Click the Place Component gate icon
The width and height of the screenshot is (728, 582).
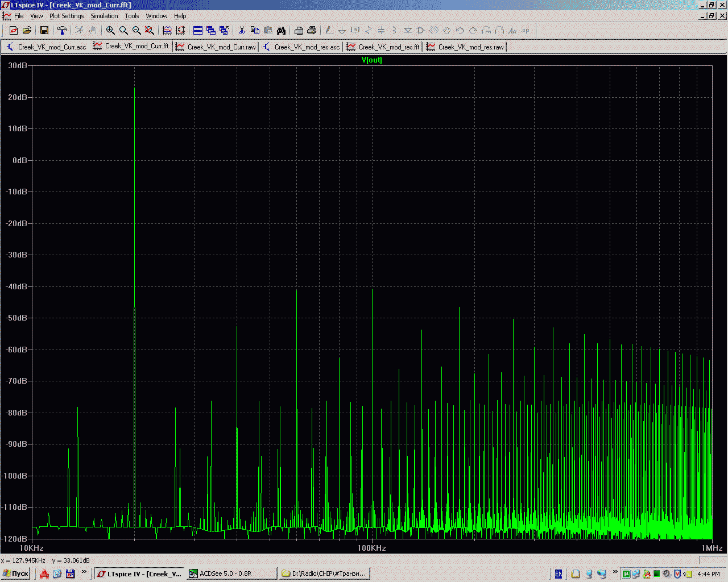(421, 30)
